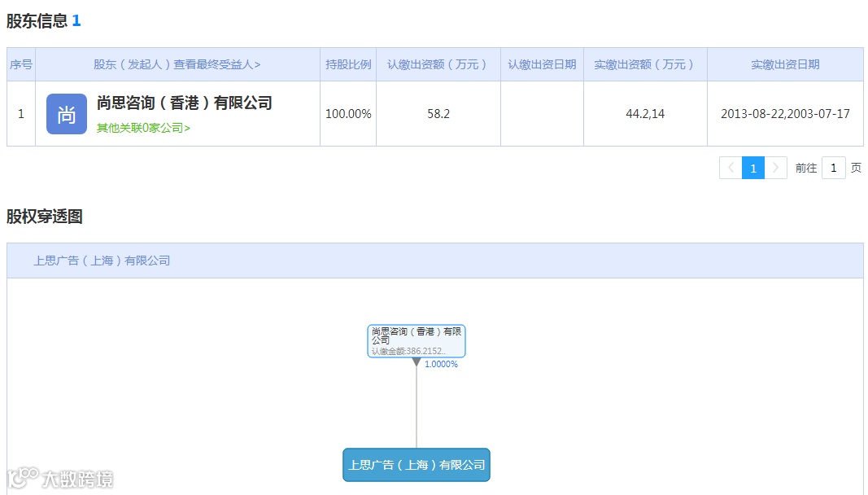This screenshot has width=868, height=495.
Task: Select the 2013-08-22,2003-07-17 date cell
Action: point(786,114)
